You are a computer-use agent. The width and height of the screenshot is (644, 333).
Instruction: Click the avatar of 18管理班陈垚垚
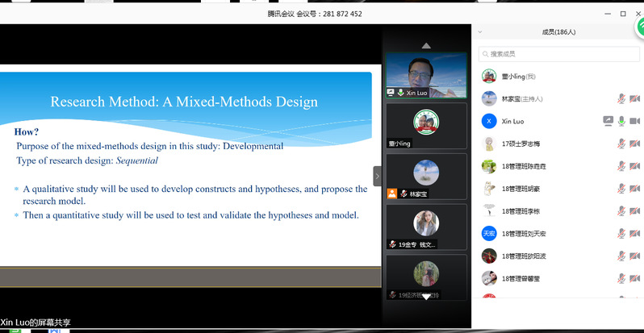click(488, 166)
